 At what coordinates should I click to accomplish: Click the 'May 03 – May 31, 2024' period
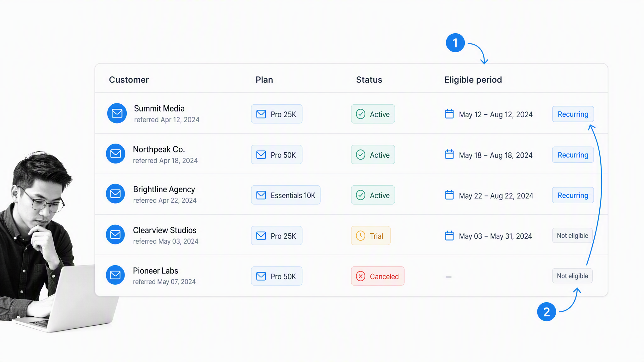495,236
